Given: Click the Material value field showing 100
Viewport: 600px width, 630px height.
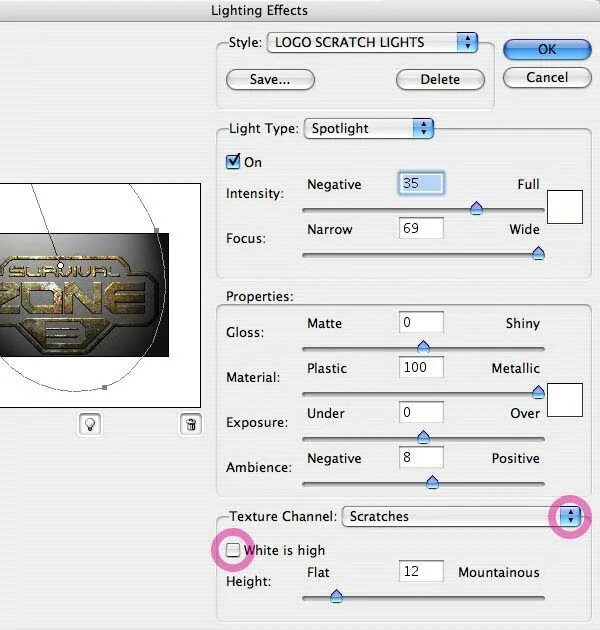Looking at the screenshot, I should point(421,367).
